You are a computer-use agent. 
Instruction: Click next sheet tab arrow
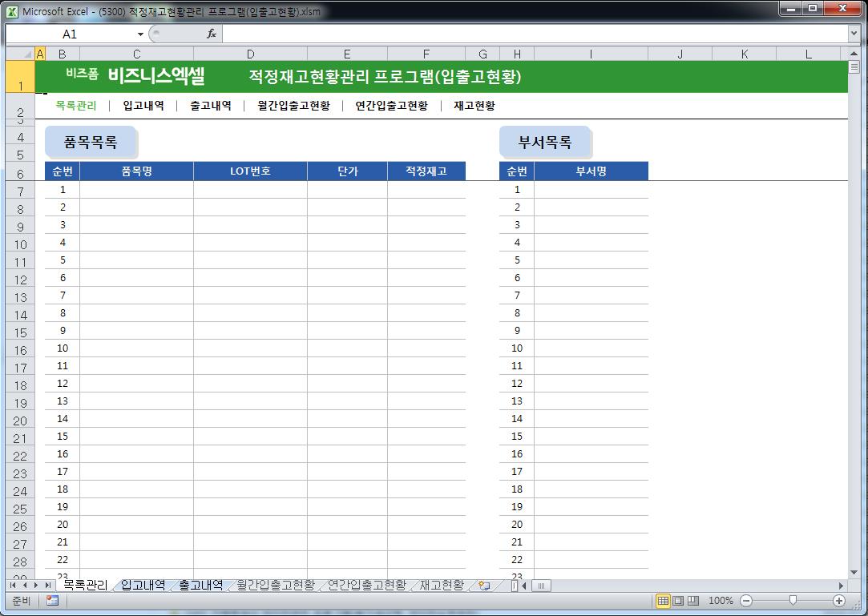36,585
